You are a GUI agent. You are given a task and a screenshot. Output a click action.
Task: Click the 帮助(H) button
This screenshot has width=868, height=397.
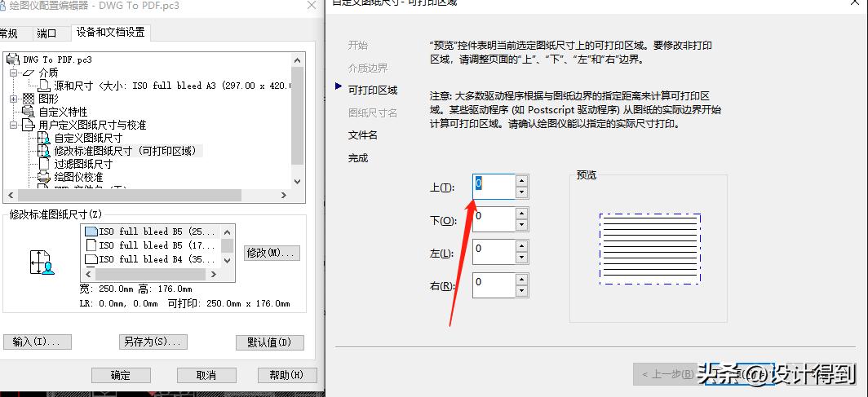click(287, 375)
